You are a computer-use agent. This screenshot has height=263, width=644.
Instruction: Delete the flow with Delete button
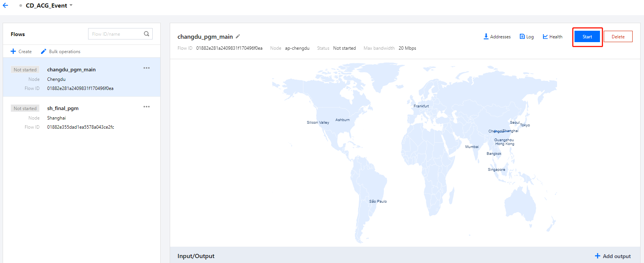618,37
